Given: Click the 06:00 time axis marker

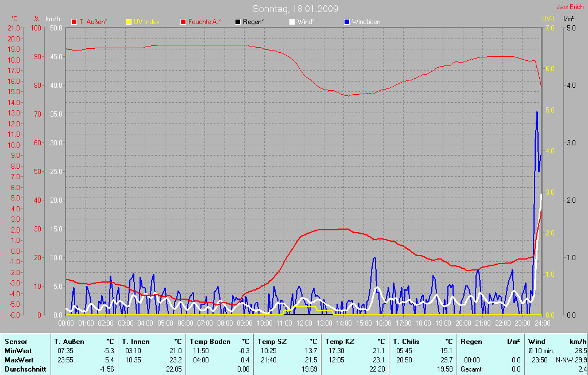Looking at the screenshot, I should pyautogui.click(x=185, y=323).
